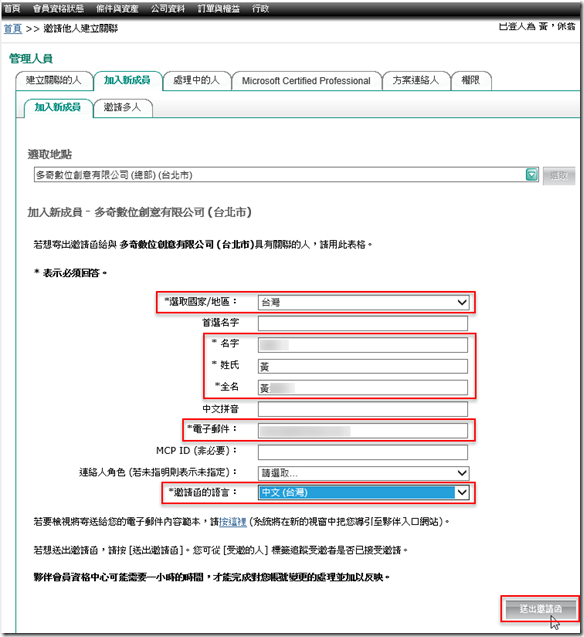This screenshot has height=637, width=584.
Task: Click the MCP ID input field
Action: click(363, 452)
